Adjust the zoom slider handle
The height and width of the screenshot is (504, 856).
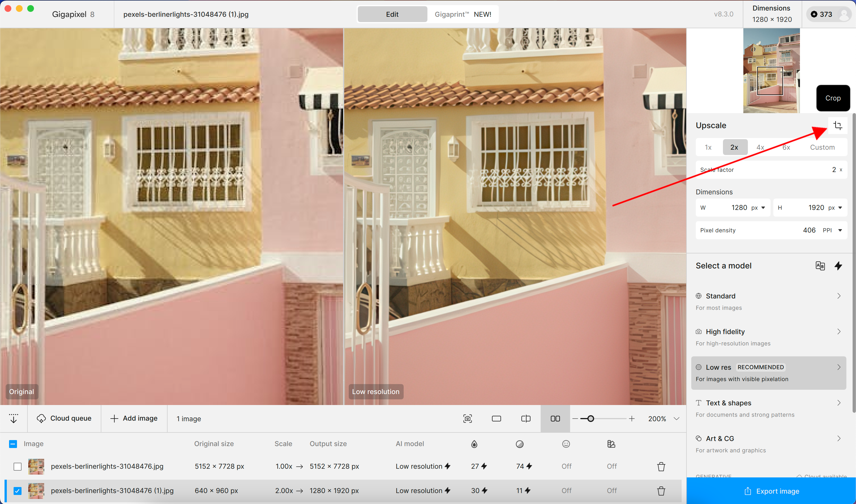(x=590, y=418)
